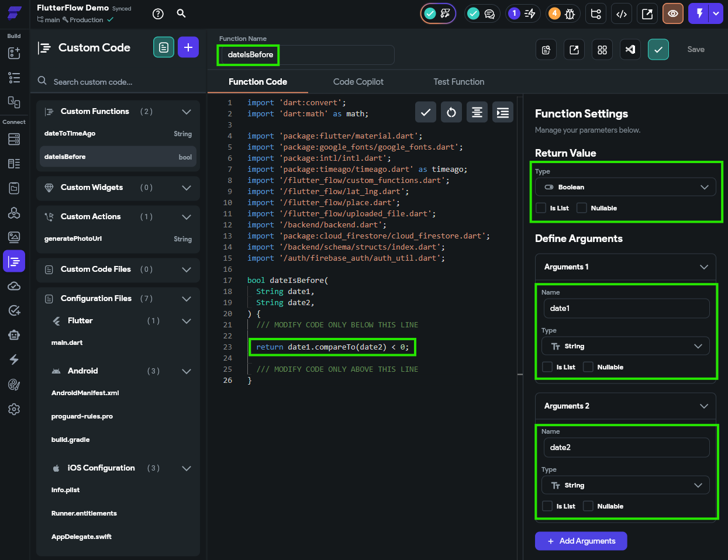Collapse the iOS Configuration group
Image resolution: width=728 pixels, height=560 pixels.
coord(187,468)
